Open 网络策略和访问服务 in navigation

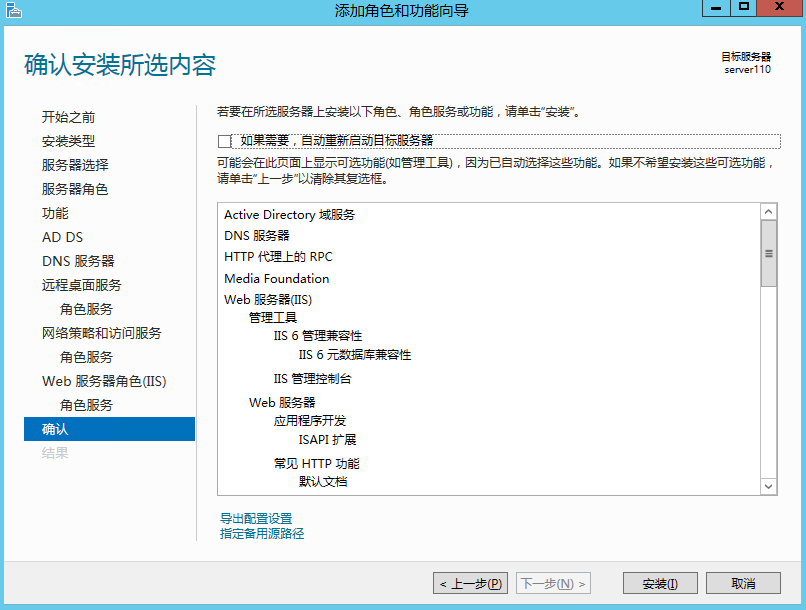(x=101, y=333)
